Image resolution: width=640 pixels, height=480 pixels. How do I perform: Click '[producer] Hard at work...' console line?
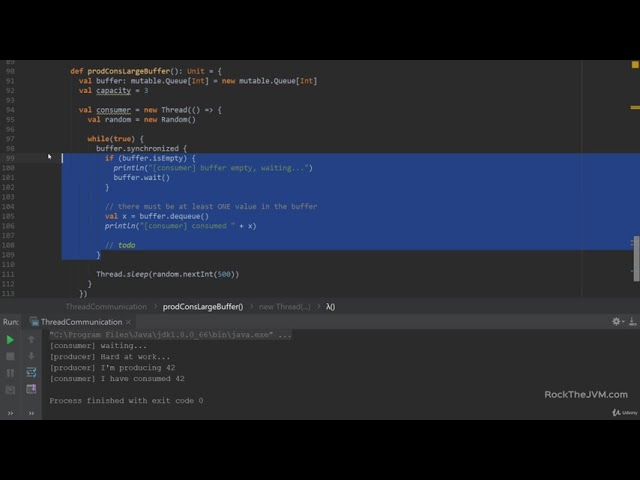pyautogui.click(x=109, y=357)
